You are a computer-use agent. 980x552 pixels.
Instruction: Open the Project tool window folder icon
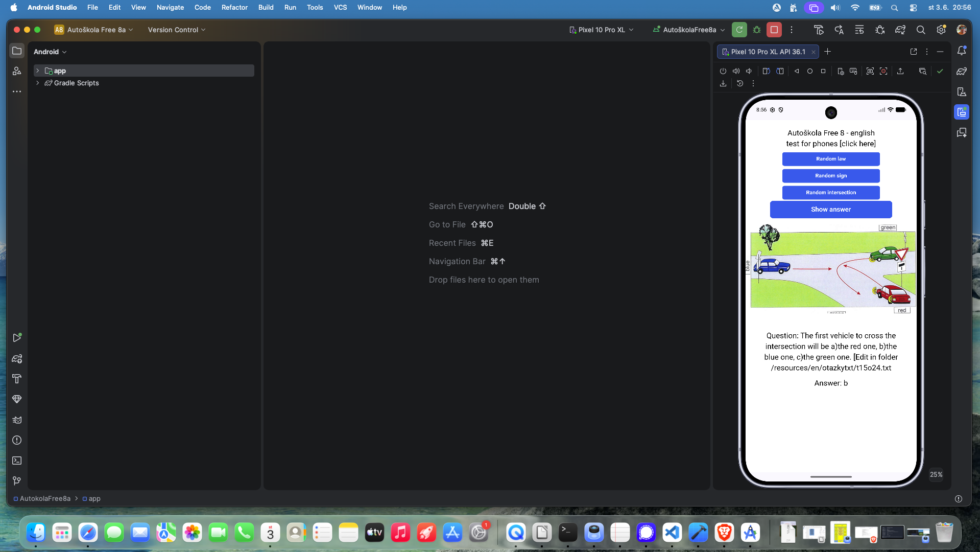(x=17, y=51)
